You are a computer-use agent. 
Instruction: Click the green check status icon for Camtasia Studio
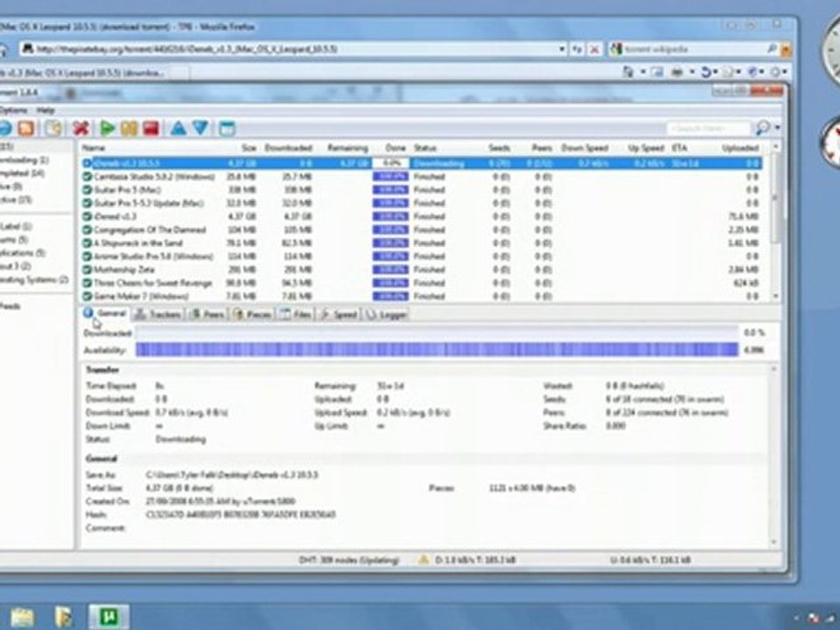point(87,176)
